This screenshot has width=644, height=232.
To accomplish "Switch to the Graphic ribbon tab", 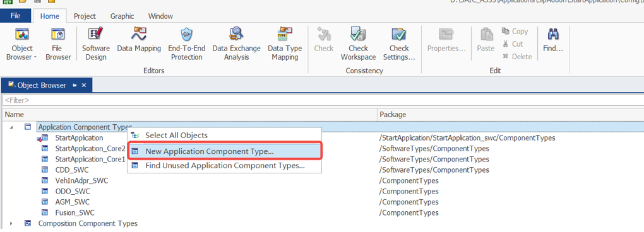I will tap(122, 16).
